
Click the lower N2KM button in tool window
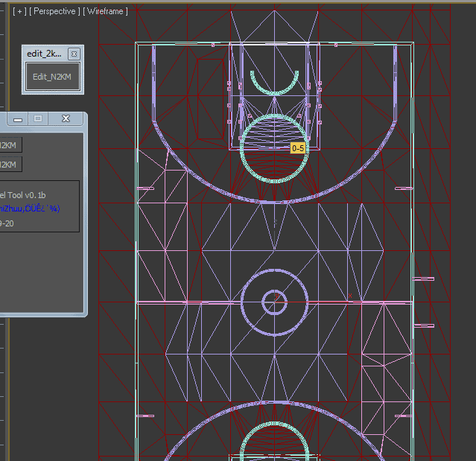pyautogui.click(x=10, y=165)
